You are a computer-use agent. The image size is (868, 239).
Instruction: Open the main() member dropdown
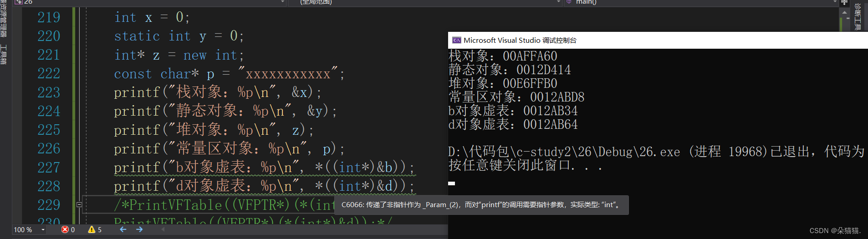click(835, 2)
